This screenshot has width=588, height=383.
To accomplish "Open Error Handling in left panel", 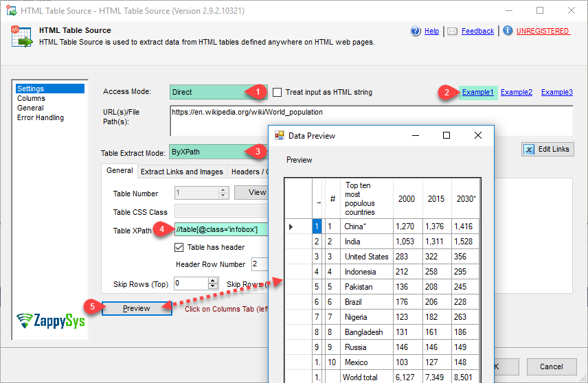I will [x=41, y=117].
